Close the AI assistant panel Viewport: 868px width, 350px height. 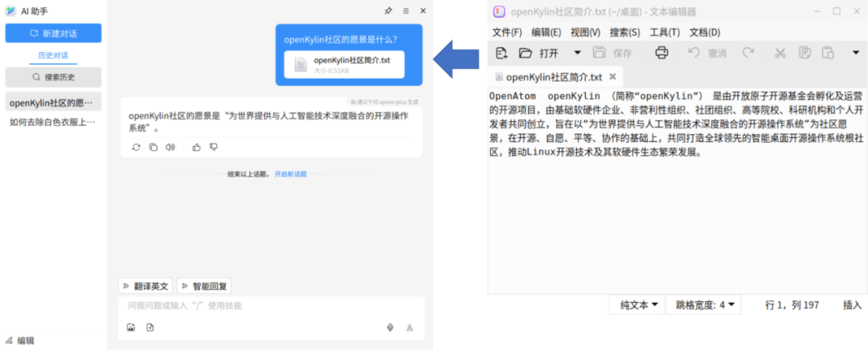(x=423, y=10)
